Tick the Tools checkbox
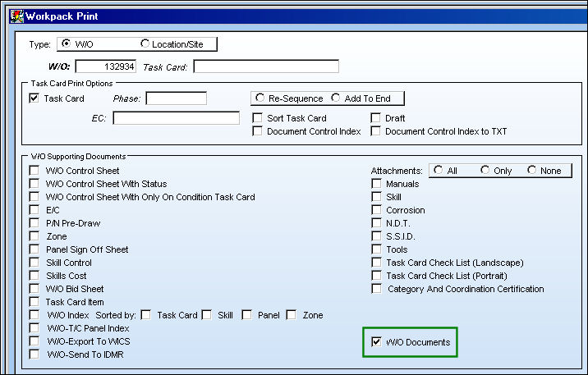This screenshot has width=588, height=375. coord(376,249)
